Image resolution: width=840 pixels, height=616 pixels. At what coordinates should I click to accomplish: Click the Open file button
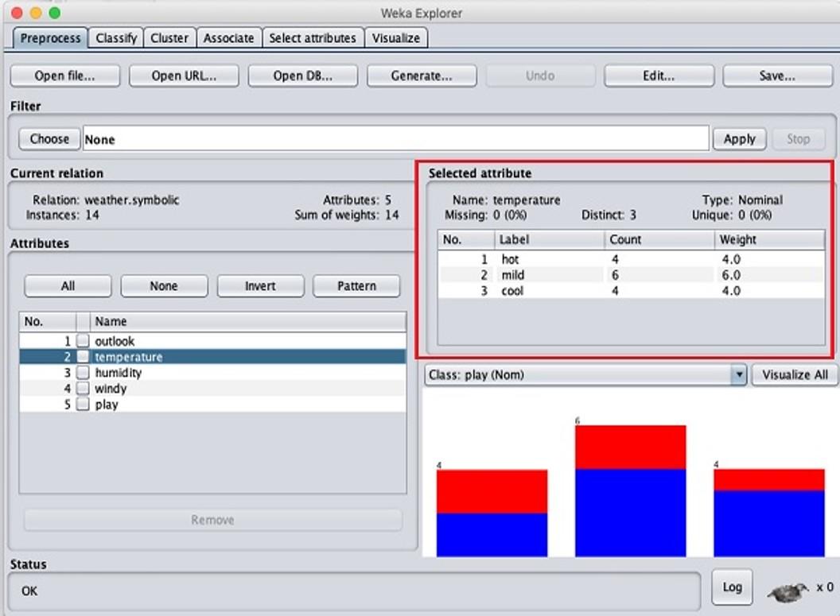pyautogui.click(x=64, y=76)
